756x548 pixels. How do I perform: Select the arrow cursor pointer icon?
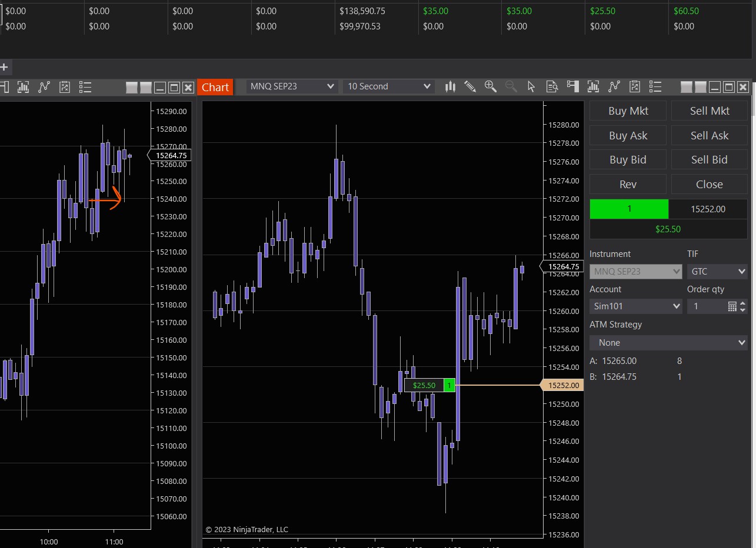click(x=531, y=86)
